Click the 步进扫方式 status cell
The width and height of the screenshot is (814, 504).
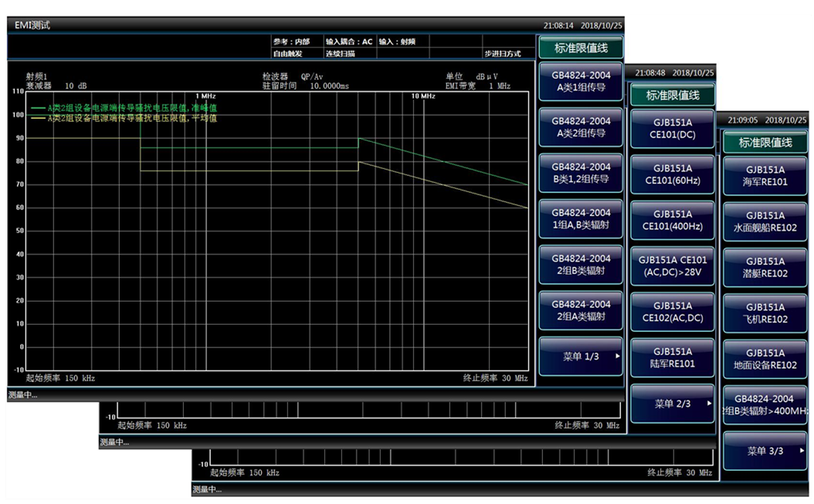(502, 54)
